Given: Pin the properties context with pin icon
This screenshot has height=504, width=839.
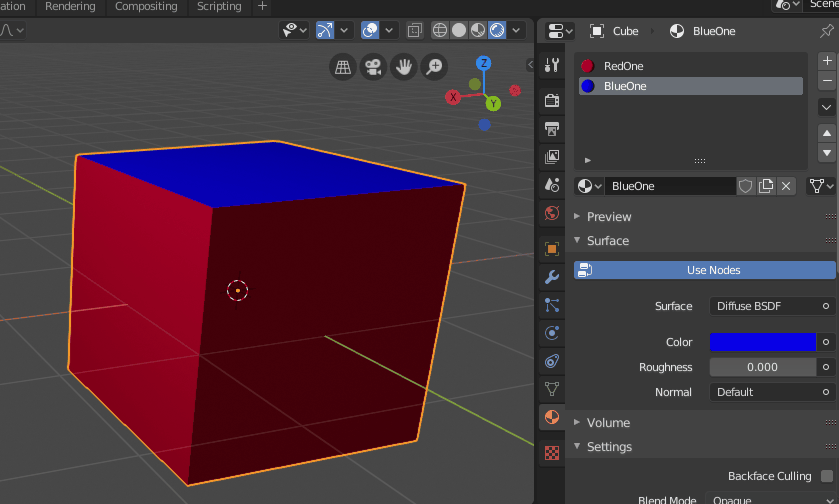Looking at the screenshot, I should pos(826,31).
